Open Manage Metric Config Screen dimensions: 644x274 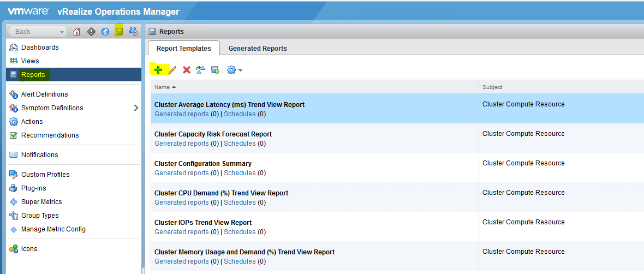pos(53,229)
